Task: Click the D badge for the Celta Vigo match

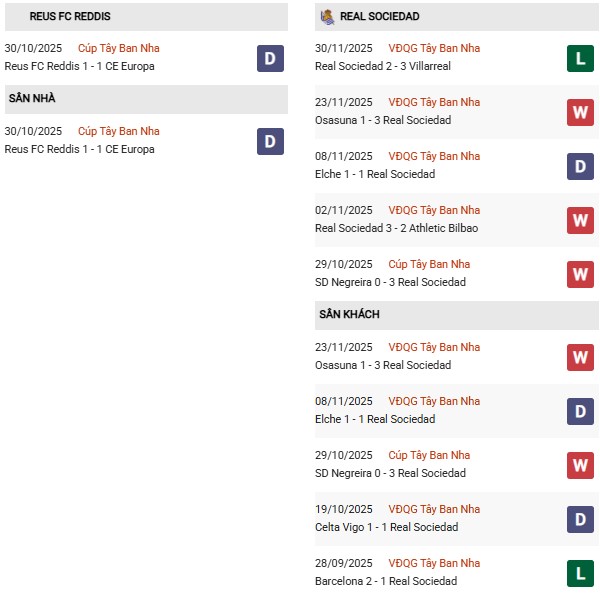Action: tap(580, 519)
